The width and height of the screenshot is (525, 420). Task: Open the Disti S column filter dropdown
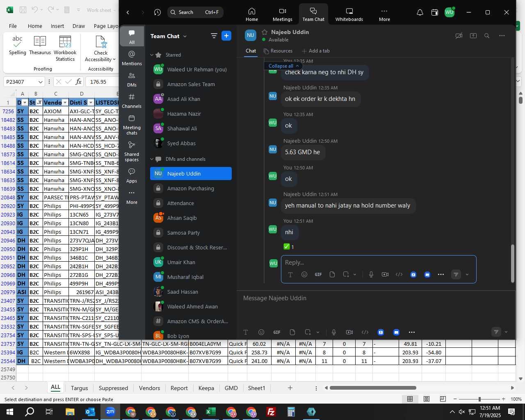(x=91, y=103)
